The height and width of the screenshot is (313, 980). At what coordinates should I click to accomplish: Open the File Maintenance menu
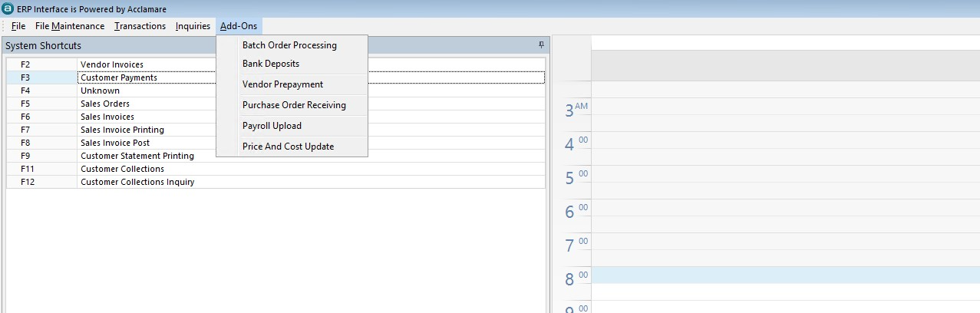coord(70,26)
